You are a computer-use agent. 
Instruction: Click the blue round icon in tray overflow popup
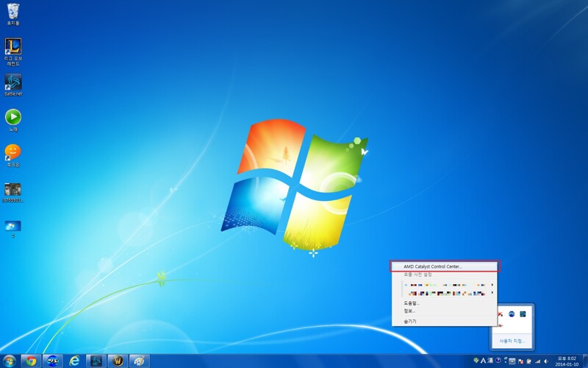[512, 314]
